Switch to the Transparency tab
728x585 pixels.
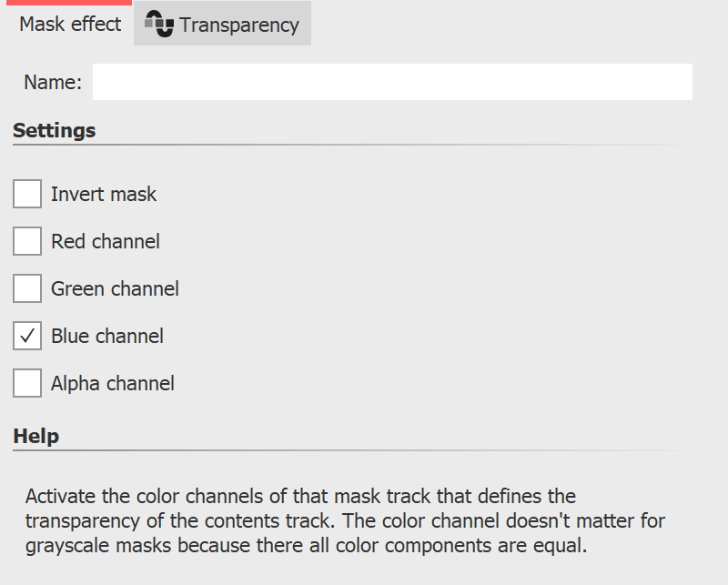pos(222,23)
